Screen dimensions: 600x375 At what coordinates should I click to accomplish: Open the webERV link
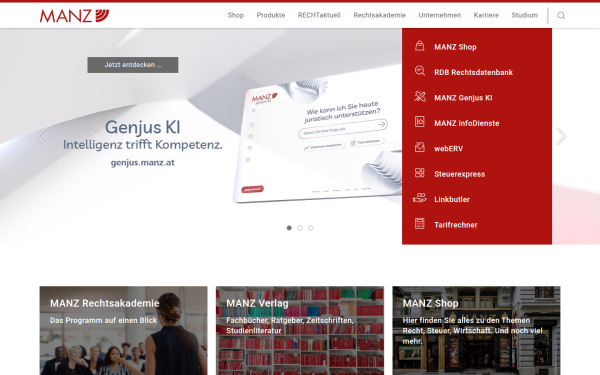click(x=448, y=149)
